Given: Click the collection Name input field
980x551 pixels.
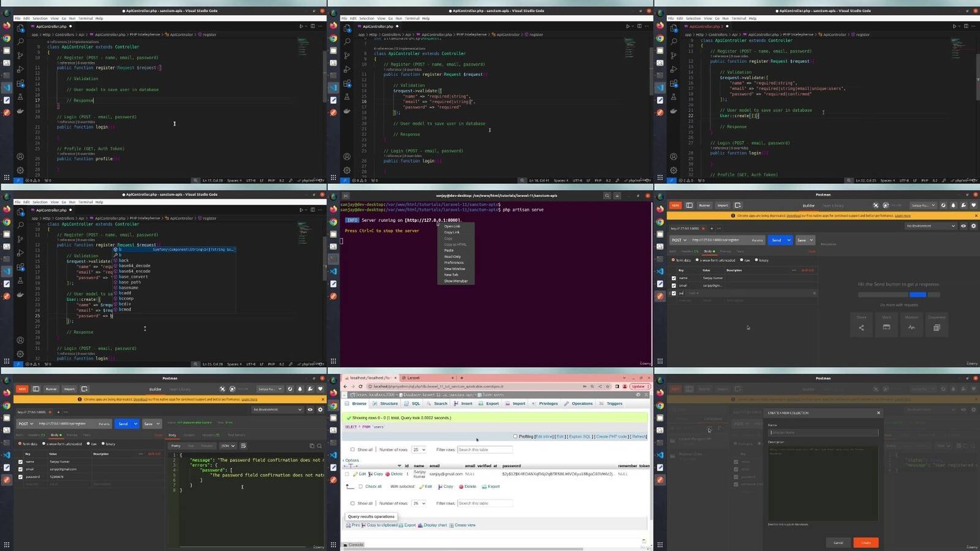Looking at the screenshot, I should tap(823, 433).
